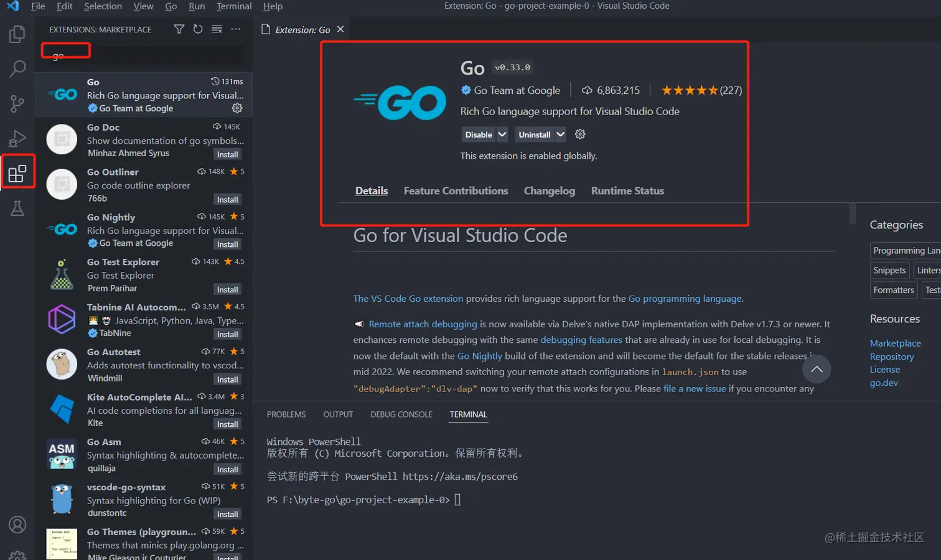The width and height of the screenshot is (941, 560).
Task: Refresh the extensions marketplace list
Action: pyautogui.click(x=198, y=29)
